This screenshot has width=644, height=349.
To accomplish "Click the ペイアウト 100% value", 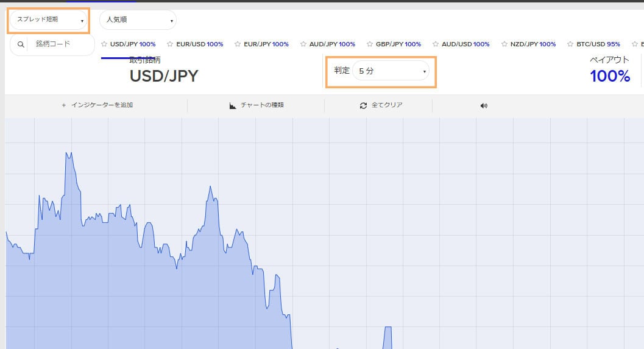I will 610,76.
